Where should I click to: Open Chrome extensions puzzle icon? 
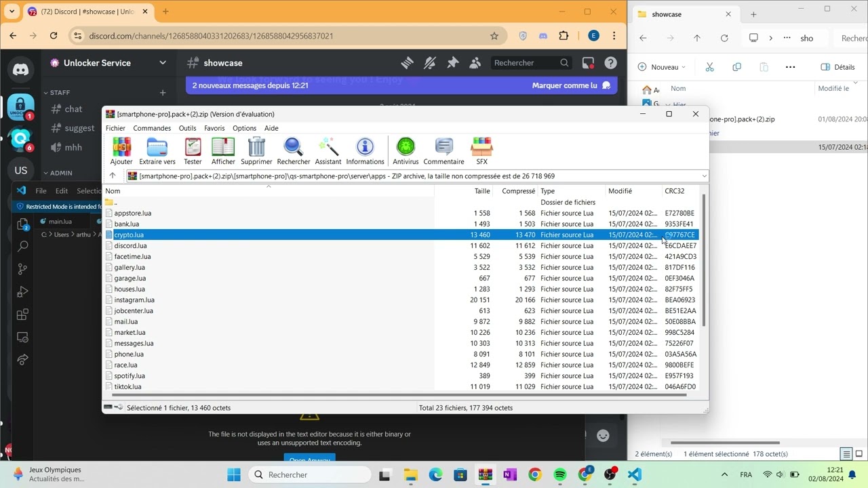[x=564, y=36]
